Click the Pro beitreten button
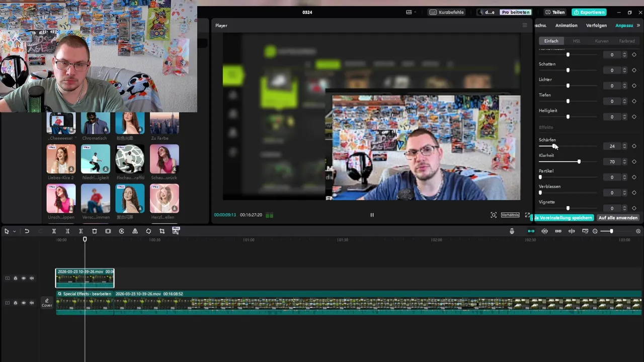The height and width of the screenshot is (362, 644). (516, 12)
